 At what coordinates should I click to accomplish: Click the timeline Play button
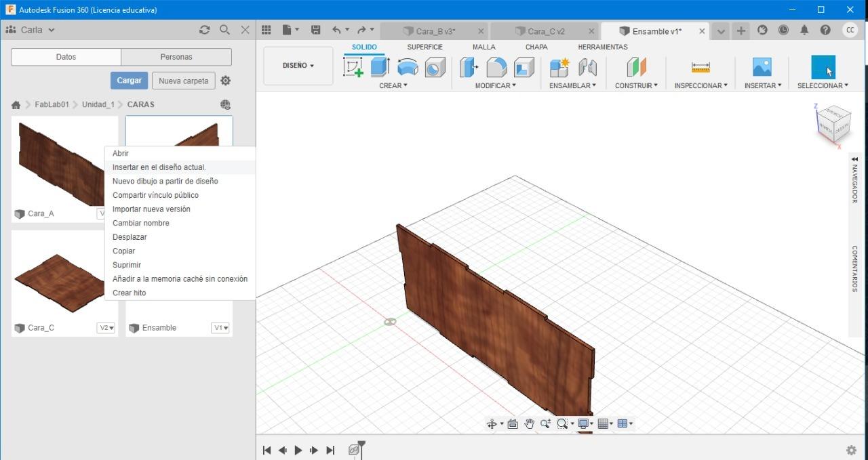(x=298, y=450)
